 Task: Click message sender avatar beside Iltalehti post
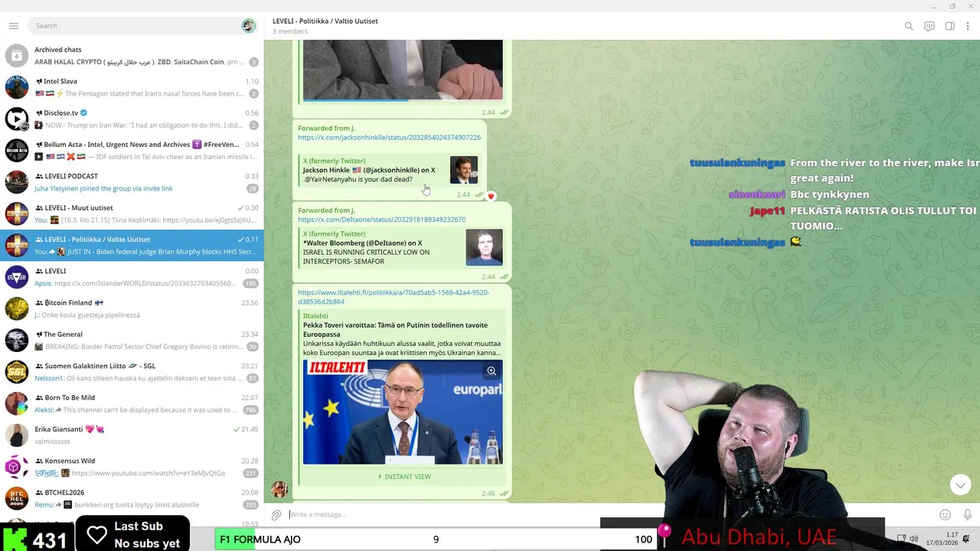(x=279, y=489)
